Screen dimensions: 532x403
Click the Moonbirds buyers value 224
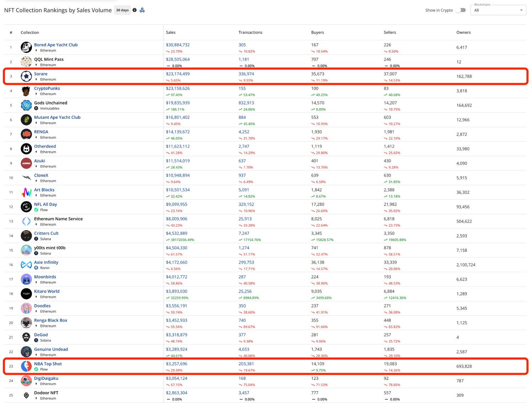(315, 277)
